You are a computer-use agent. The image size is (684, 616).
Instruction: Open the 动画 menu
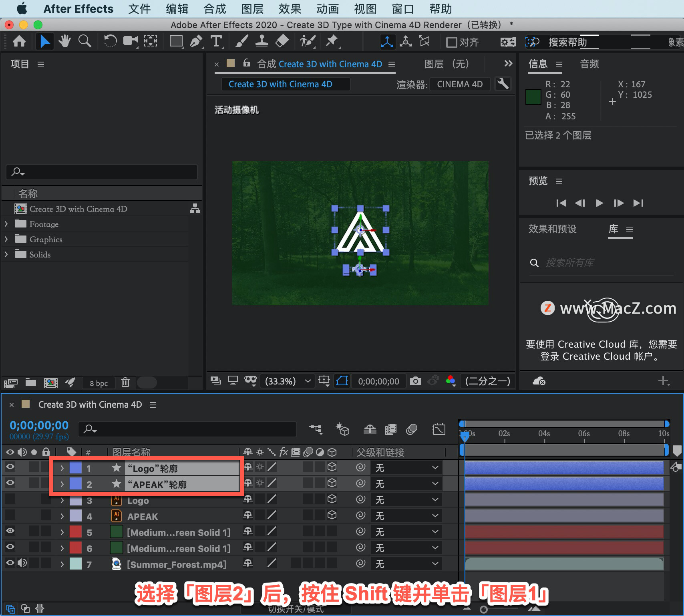(x=328, y=9)
